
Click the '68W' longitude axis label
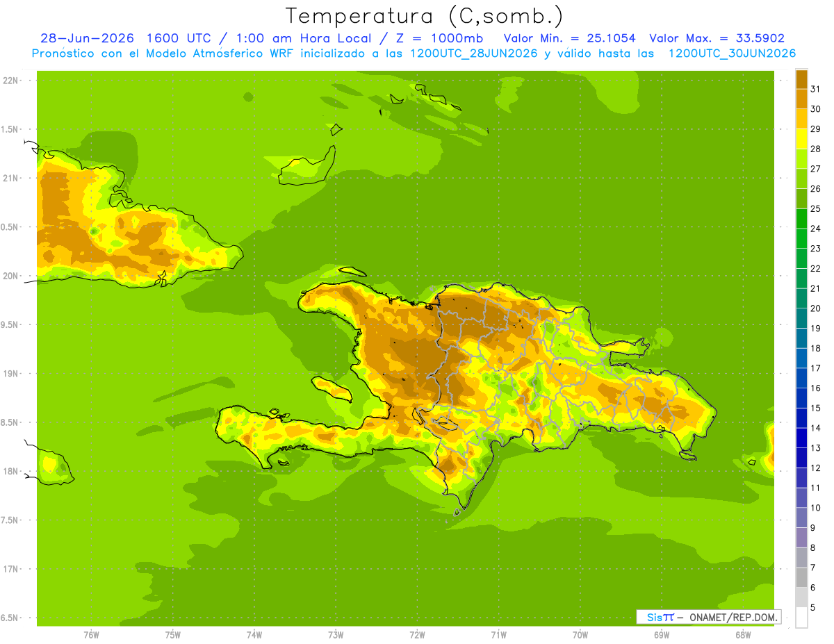pos(743,635)
